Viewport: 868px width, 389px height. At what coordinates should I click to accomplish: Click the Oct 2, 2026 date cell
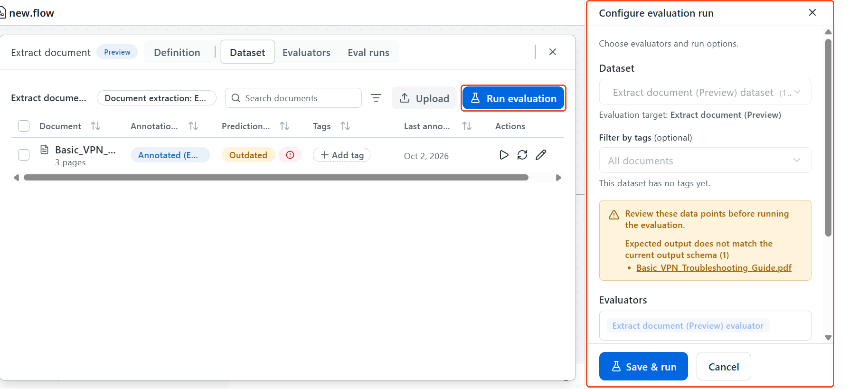[426, 156]
